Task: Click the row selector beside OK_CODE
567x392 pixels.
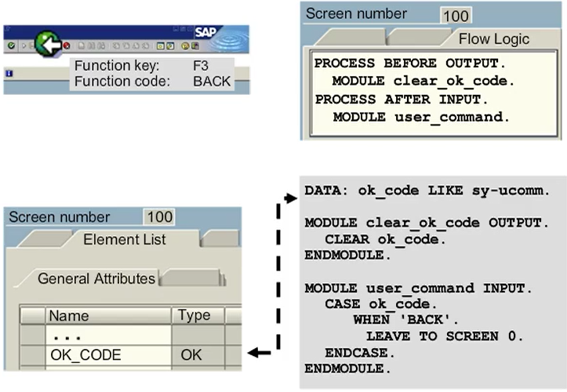Action: (32, 355)
